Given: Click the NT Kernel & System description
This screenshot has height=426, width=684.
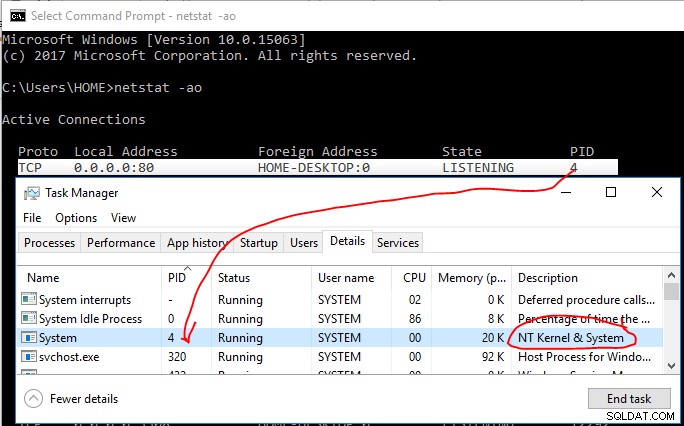Looking at the screenshot, I should click(571, 338).
